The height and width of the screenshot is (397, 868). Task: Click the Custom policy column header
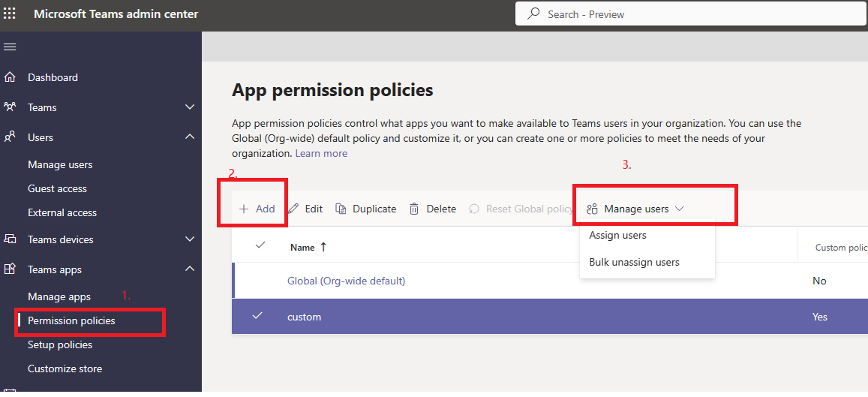tap(841, 248)
